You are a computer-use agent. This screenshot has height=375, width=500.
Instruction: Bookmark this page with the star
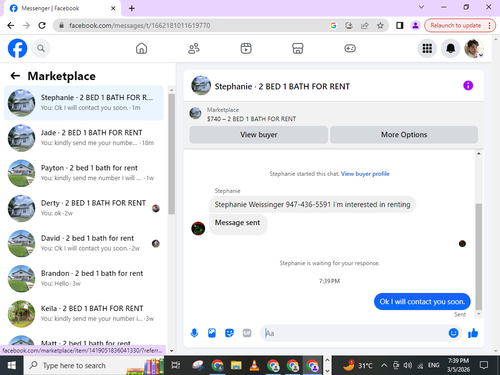380,26
